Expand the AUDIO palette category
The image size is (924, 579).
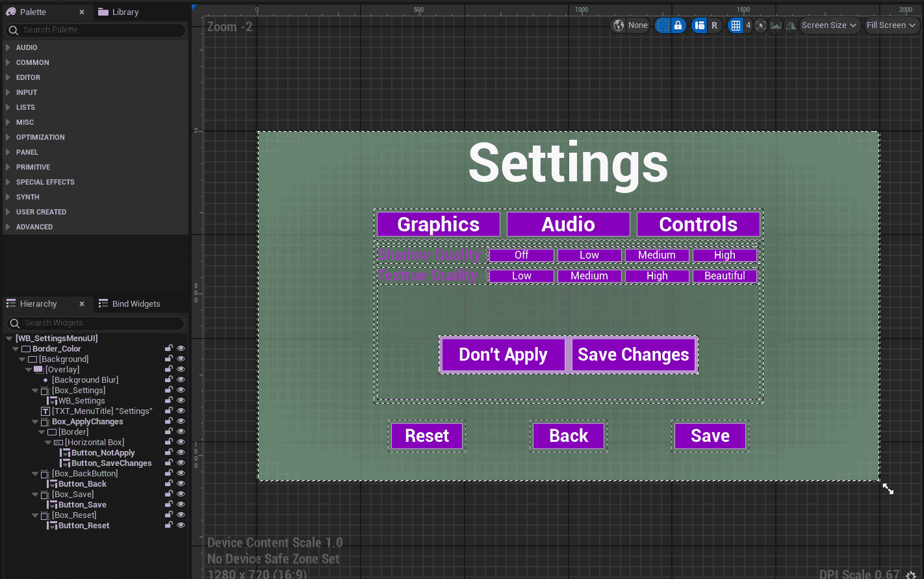(x=8, y=47)
